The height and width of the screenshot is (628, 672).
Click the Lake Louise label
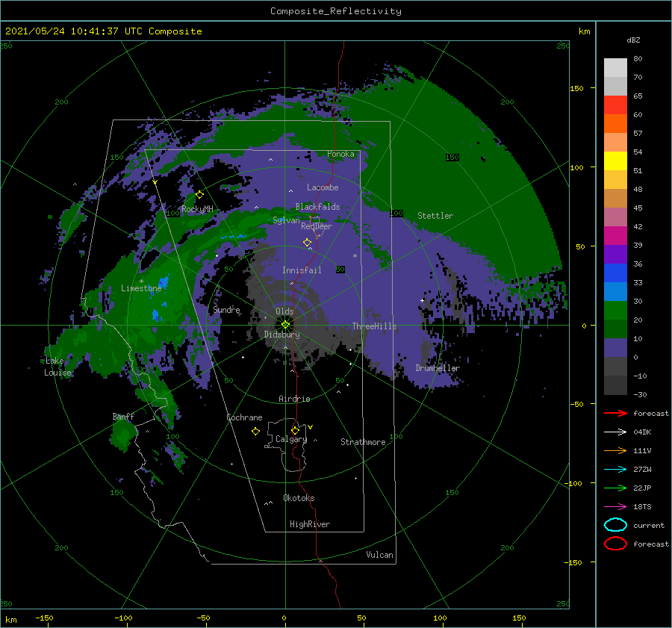click(57, 367)
